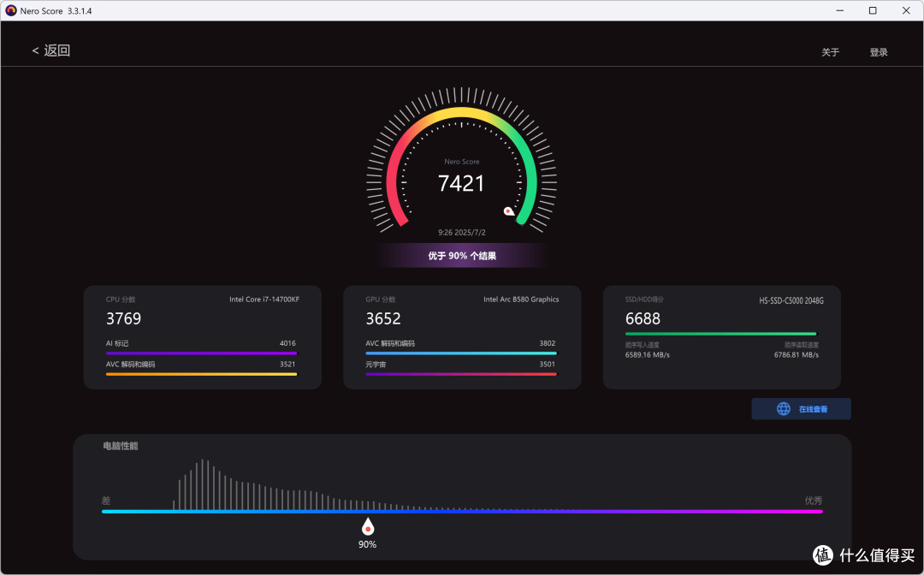
Task: Click the globe icon on 在线查看
Action: [x=783, y=409]
